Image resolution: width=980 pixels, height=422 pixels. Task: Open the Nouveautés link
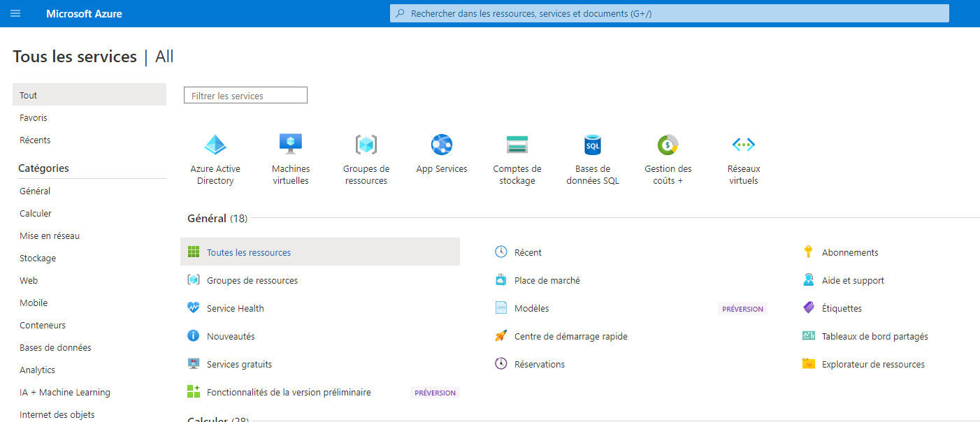click(x=231, y=336)
